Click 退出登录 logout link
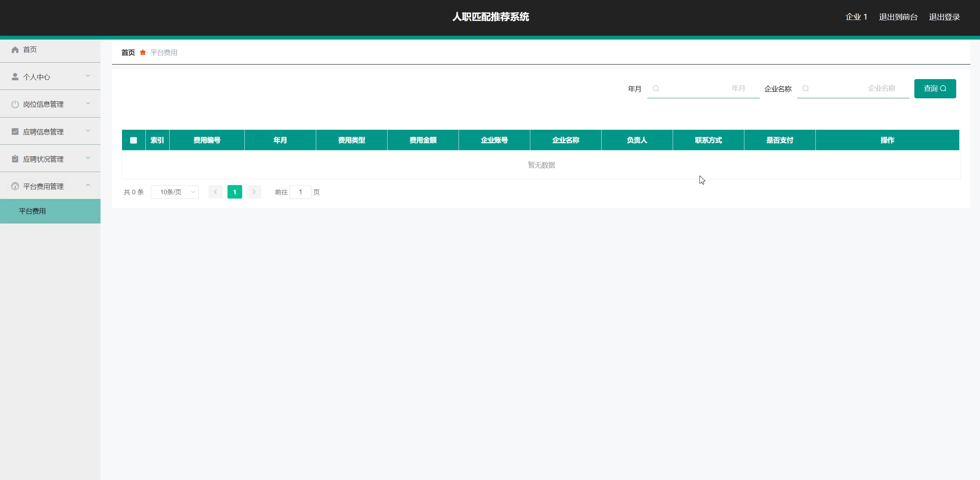 click(944, 17)
